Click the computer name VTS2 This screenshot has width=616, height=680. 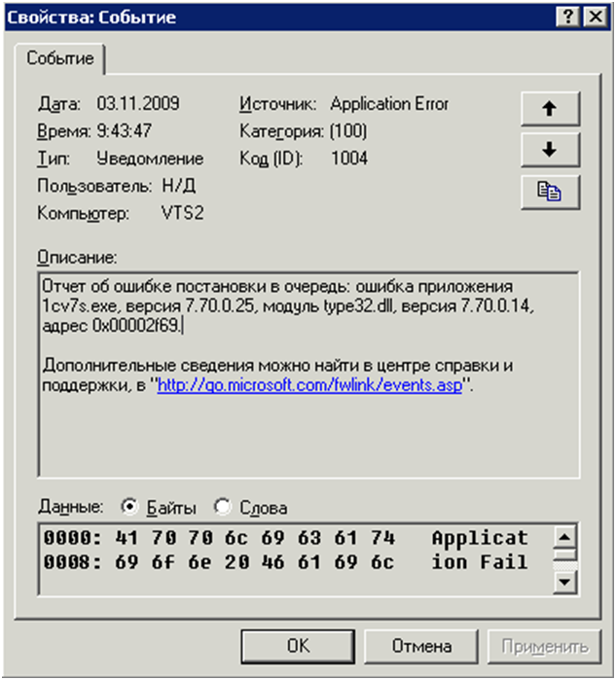pos(179,212)
